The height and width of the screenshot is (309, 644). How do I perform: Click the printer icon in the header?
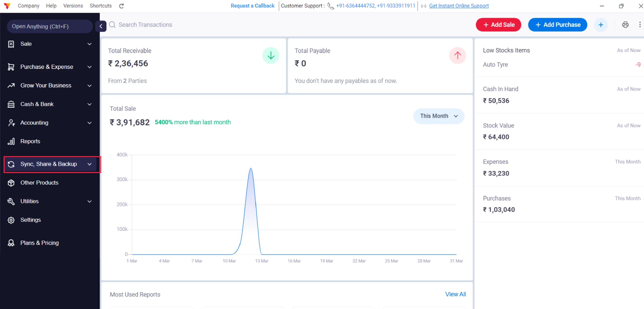point(625,25)
